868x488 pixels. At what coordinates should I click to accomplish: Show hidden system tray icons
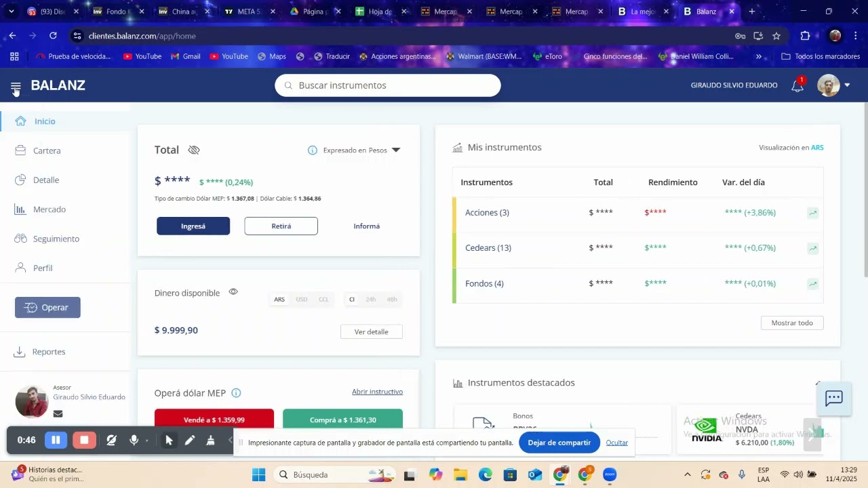pos(687,474)
